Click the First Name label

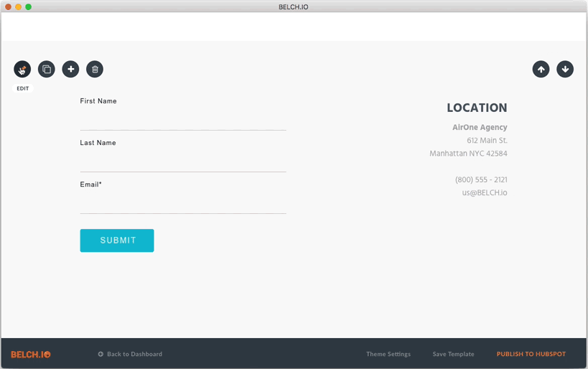[98, 101]
